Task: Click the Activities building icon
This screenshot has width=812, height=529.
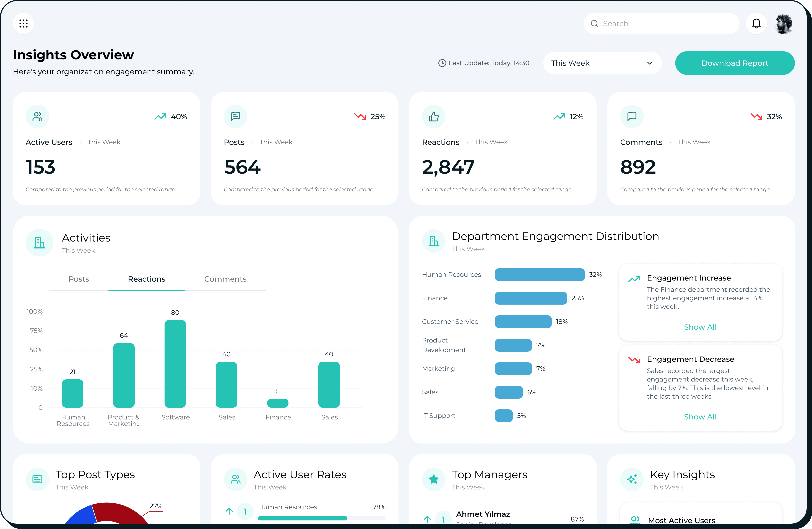Action: tap(40, 243)
